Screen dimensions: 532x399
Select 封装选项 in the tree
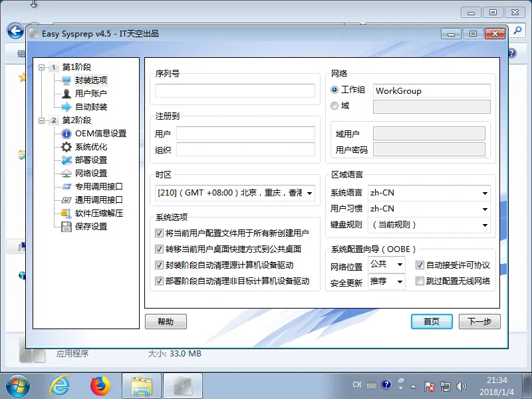91,80
